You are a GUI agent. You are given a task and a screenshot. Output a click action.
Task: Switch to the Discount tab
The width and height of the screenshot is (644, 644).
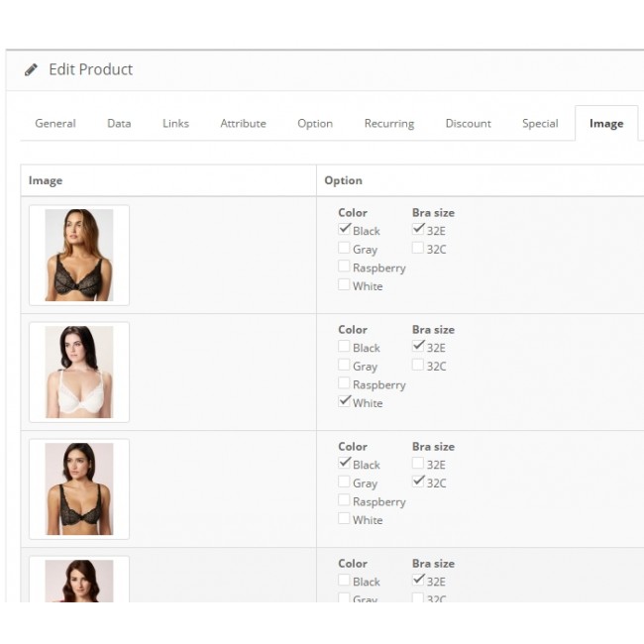click(x=468, y=124)
